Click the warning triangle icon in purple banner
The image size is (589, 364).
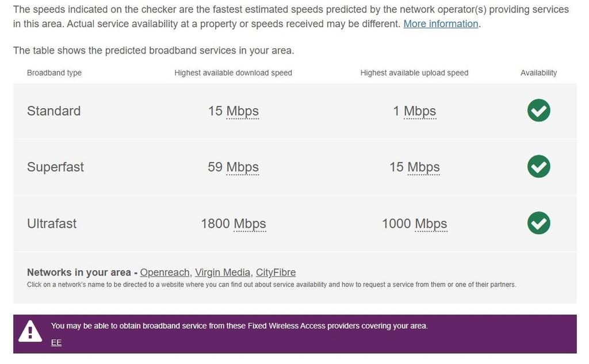click(30, 331)
